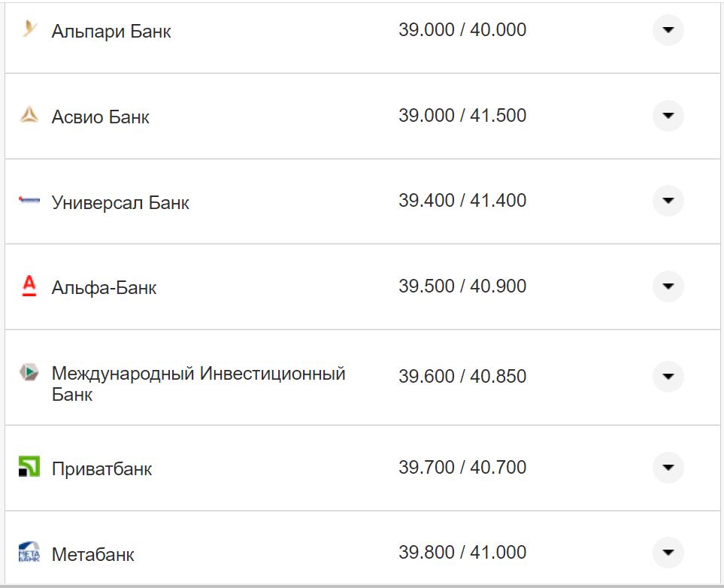
Task: Select the Альпари Банк name link
Action: click(111, 32)
